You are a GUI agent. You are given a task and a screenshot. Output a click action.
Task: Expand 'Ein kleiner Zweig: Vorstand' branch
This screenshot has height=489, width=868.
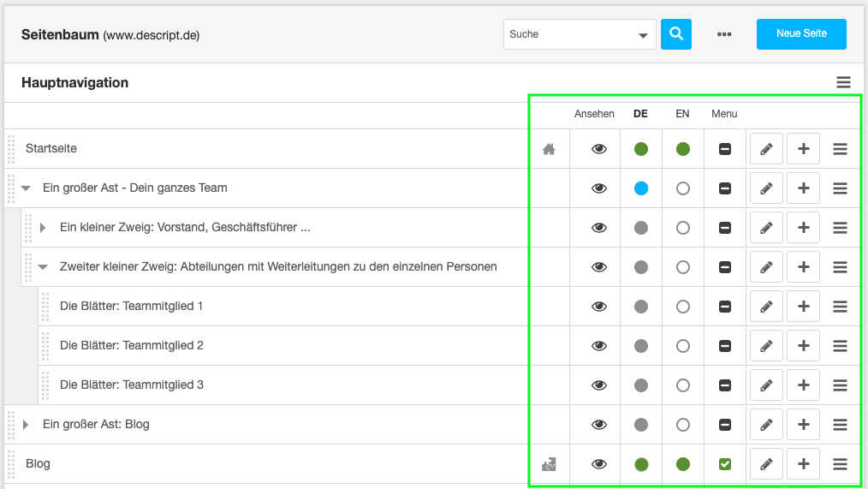point(43,228)
